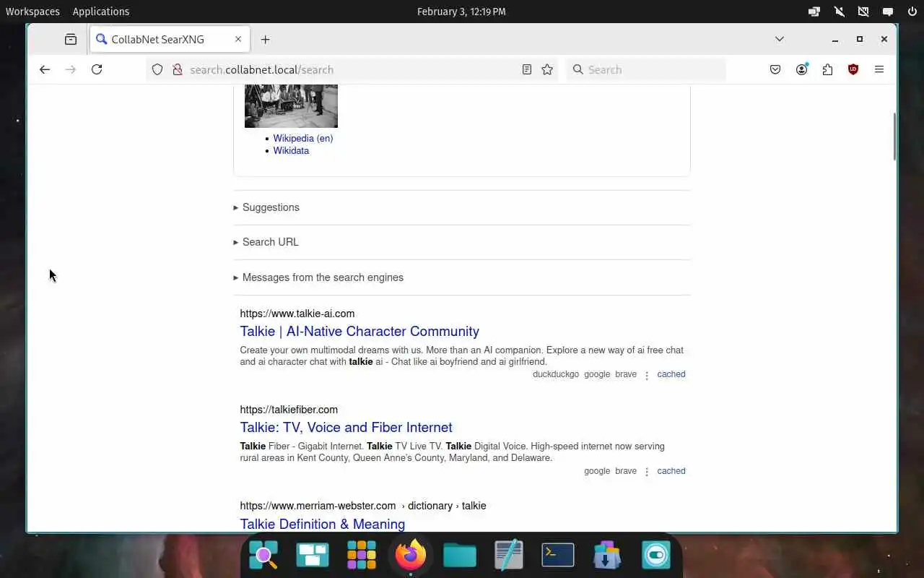
Task: Open Talkie Definition & Meaning result
Action: click(322, 524)
